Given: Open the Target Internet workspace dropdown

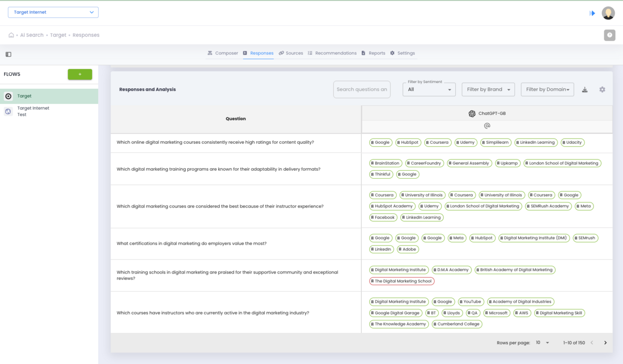Looking at the screenshot, I should pos(53,12).
